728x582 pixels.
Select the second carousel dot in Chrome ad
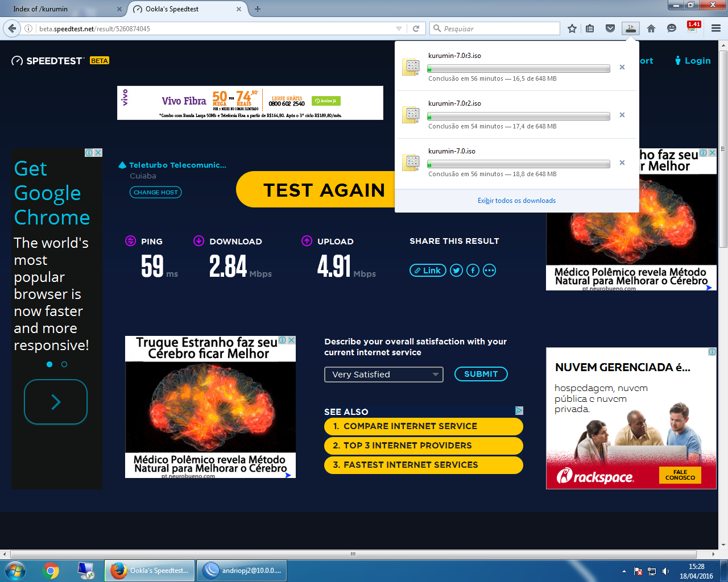coord(64,364)
